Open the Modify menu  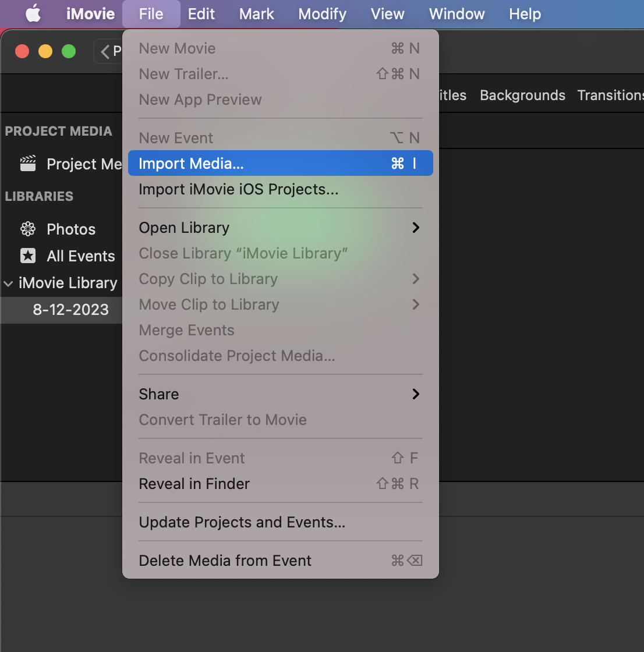[321, 14]
